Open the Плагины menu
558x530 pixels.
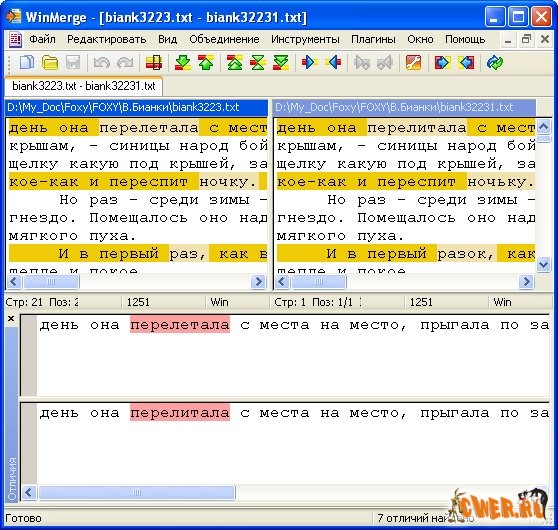point(373,39)
